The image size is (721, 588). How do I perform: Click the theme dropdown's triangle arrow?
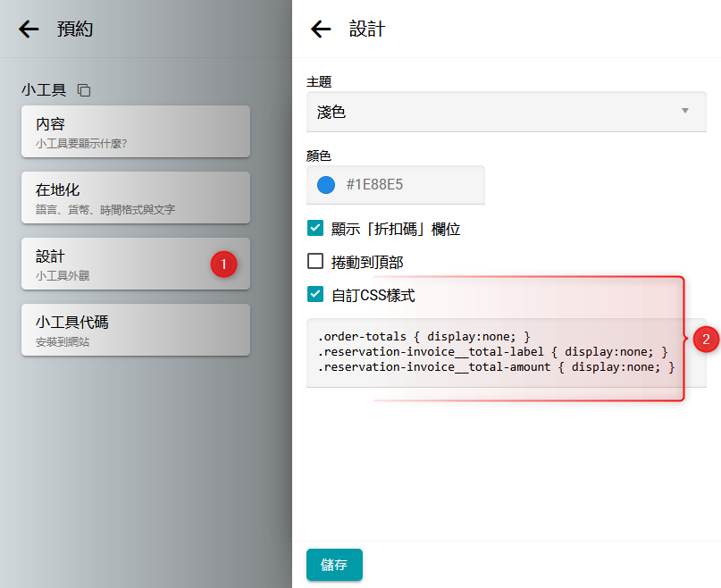coord(685,112)
